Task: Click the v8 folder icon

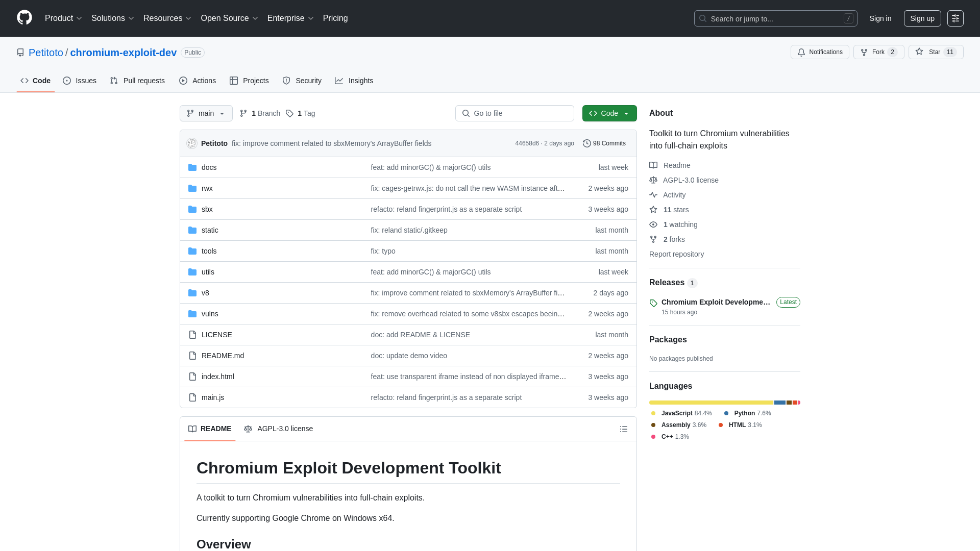Action: (x=192, y=293)
